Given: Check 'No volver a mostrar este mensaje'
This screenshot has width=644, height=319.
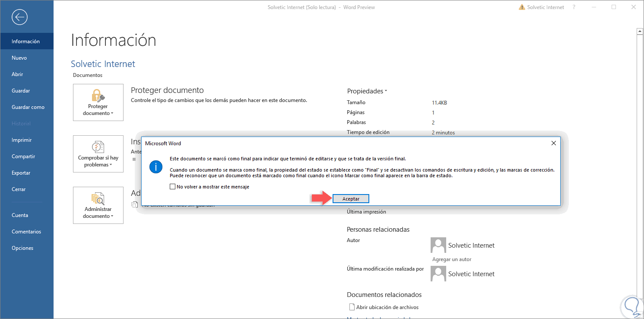Looking at the screenshot, I should pyautogui.click(x=173, y=187).
